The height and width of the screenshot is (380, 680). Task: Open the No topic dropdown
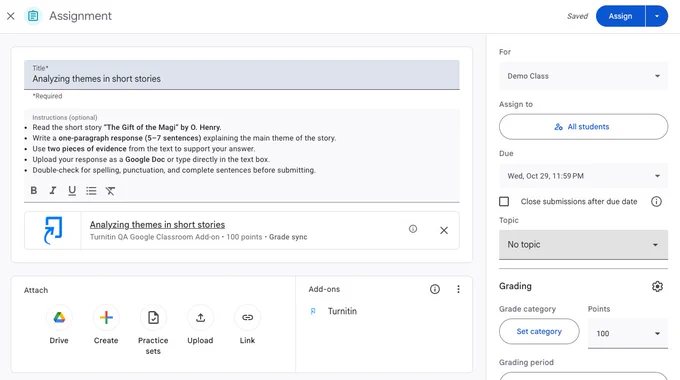(583, 245)
